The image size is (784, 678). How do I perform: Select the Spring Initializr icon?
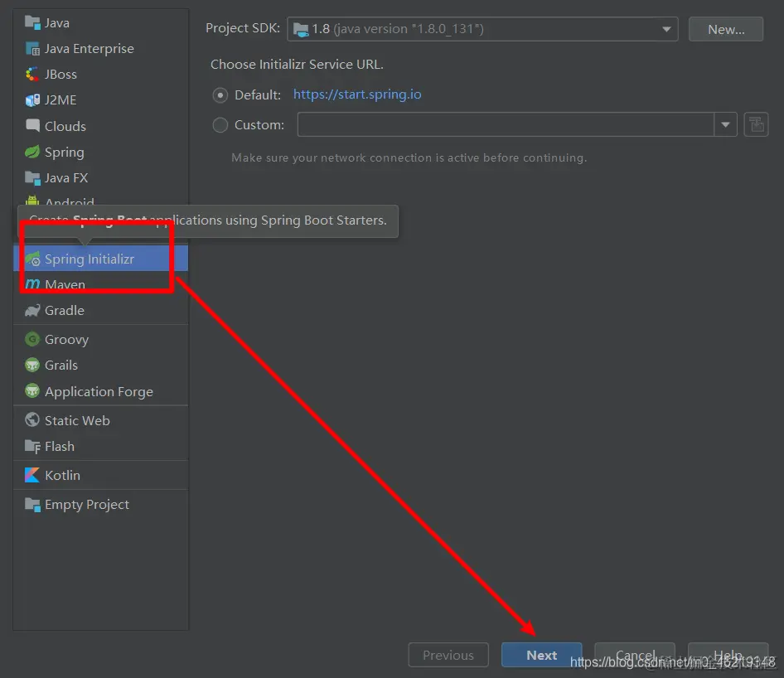tap(32, 259)
